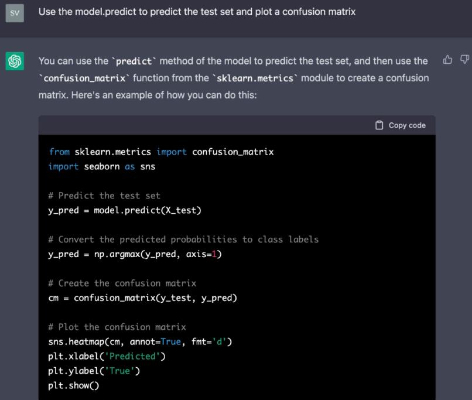This screenshot has height=400, width=472.
Task: Click the user prompt message text
Action: pyautogui.click(x=197, y=12)
